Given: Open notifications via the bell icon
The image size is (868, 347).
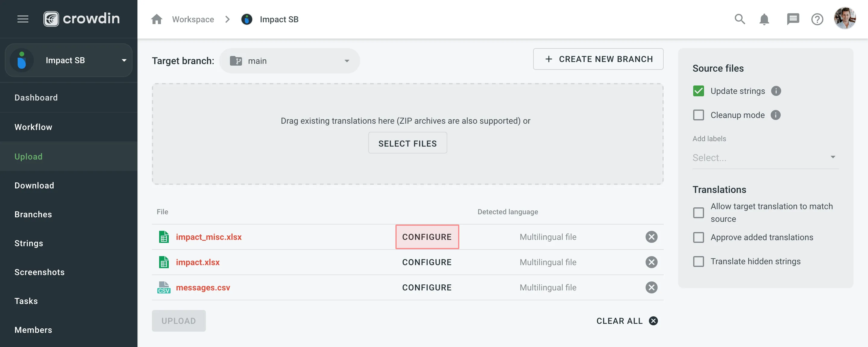Looking at the screenshot, I should click(764, 19).
